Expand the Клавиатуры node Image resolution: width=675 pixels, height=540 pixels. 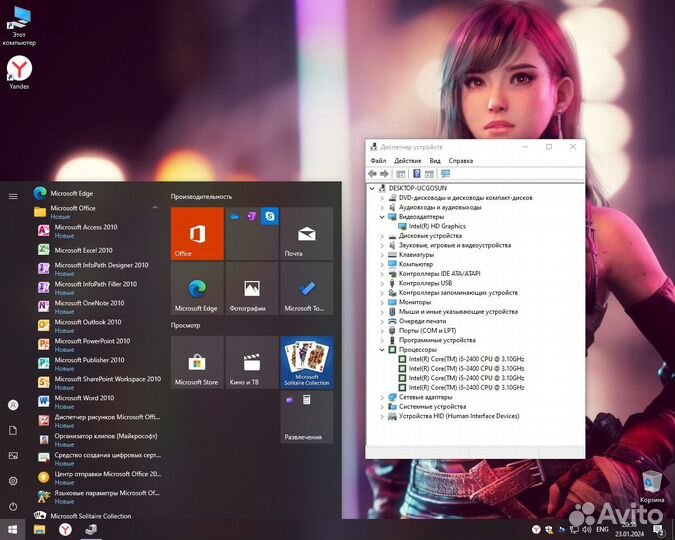382,255
